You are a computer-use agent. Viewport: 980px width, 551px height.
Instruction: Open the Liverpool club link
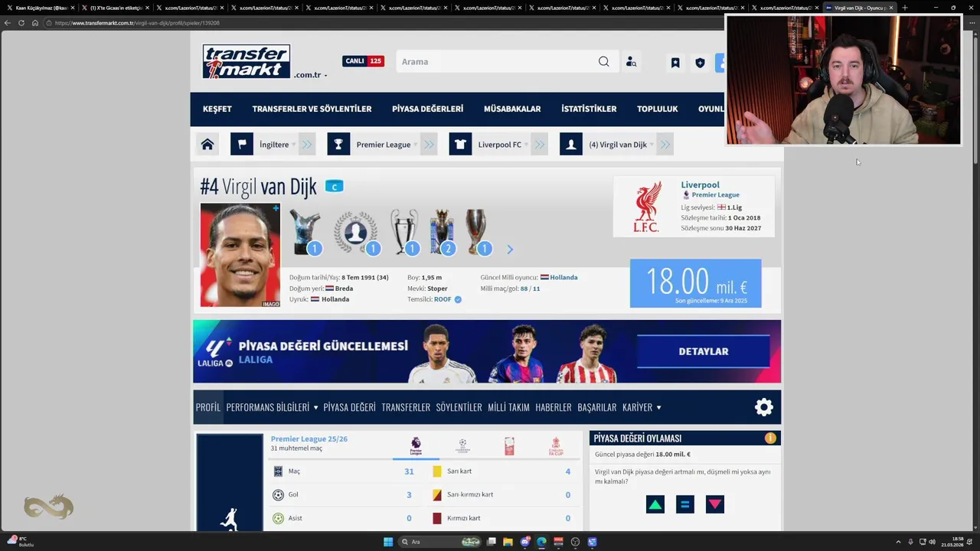point(700,184)
